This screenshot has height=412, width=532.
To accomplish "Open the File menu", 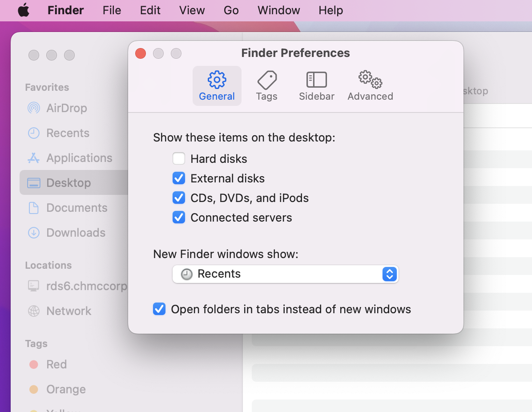I will point(112,10).
